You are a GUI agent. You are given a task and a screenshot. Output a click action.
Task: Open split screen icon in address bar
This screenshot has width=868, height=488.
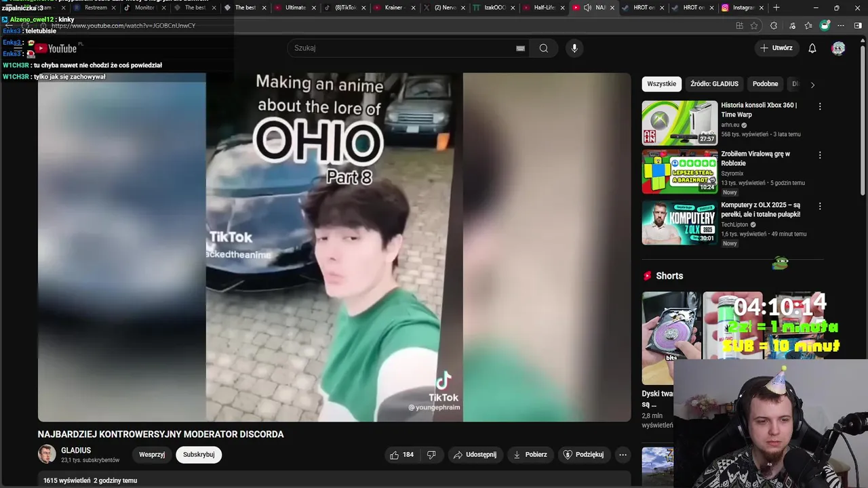pyautogui.click(x=739, y=26)
